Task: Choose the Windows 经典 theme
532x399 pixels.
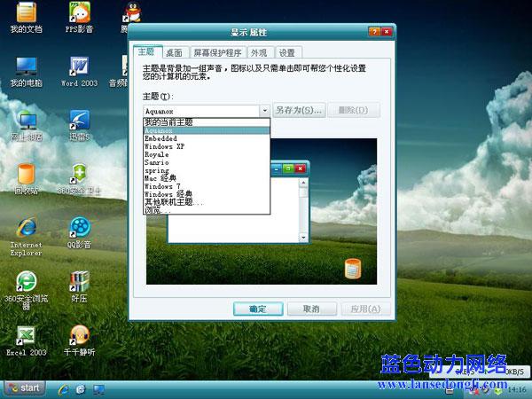Action: click(207, 194)
